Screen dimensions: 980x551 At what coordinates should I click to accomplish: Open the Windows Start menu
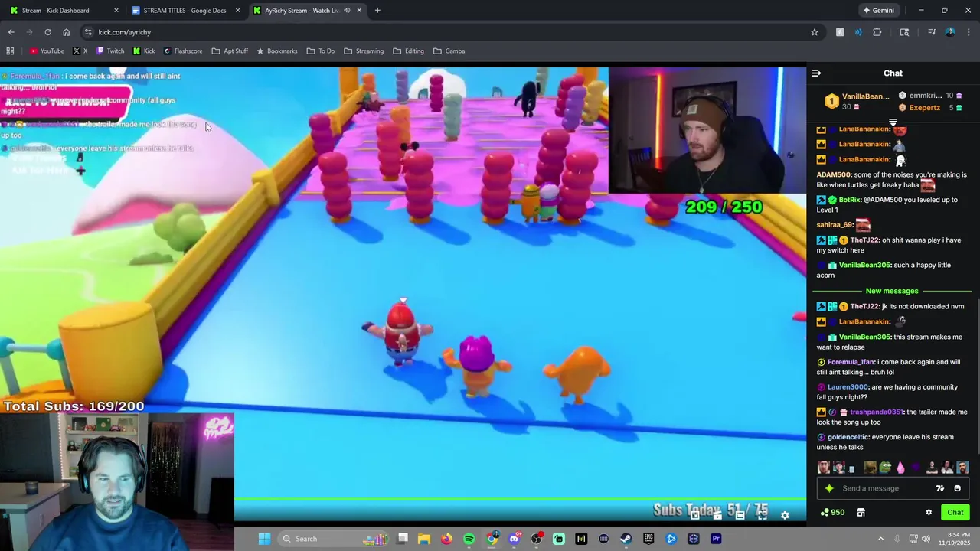(x=264, y=539)
